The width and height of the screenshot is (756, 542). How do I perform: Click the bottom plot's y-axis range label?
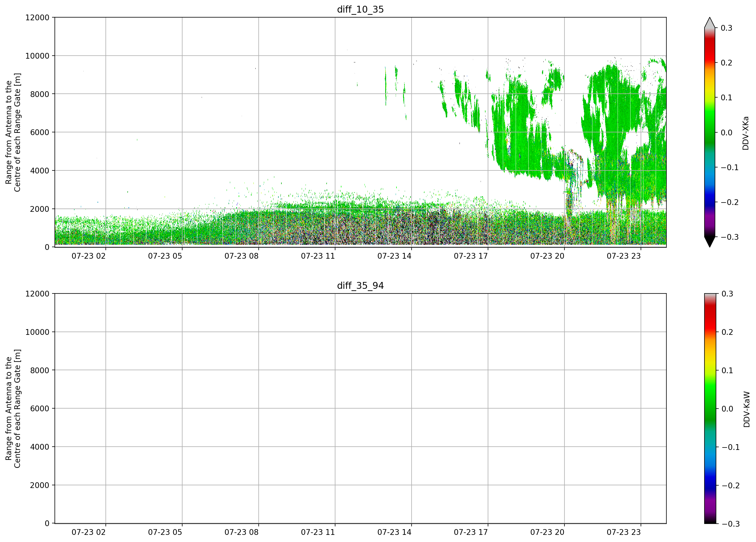pyautogui.click(x=13, y=409)
